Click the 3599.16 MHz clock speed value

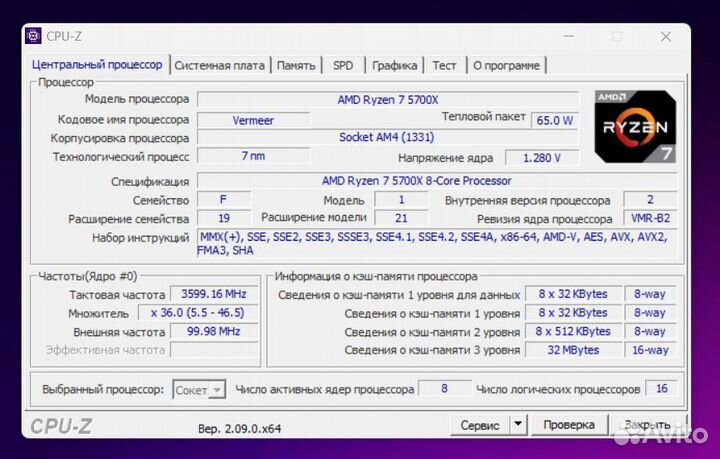click(214, 294)
